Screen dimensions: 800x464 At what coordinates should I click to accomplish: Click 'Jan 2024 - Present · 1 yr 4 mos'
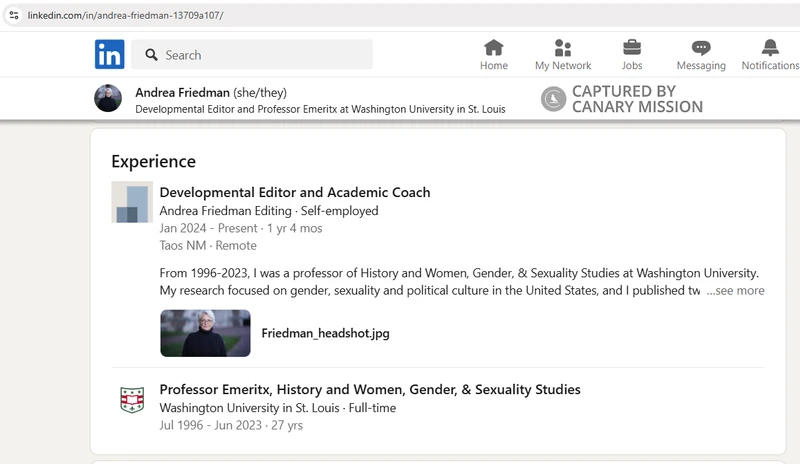pos(241,228)
